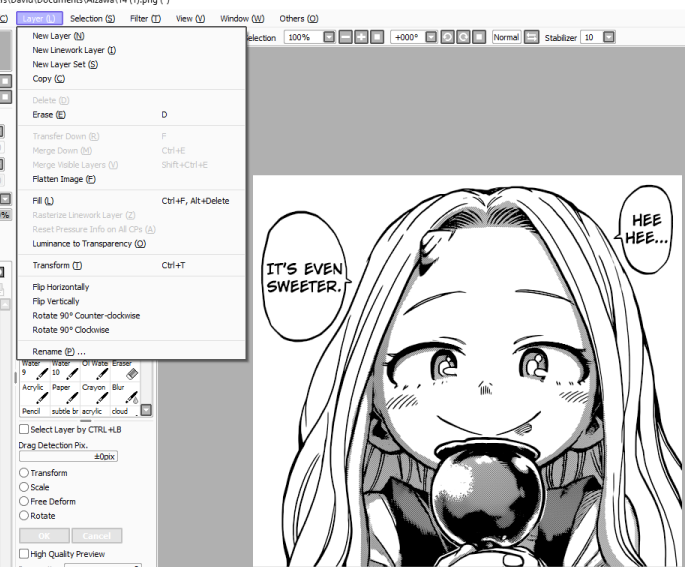Pick the subtle br brush
This screenshot has height=567, width=685.
[65, 411]
